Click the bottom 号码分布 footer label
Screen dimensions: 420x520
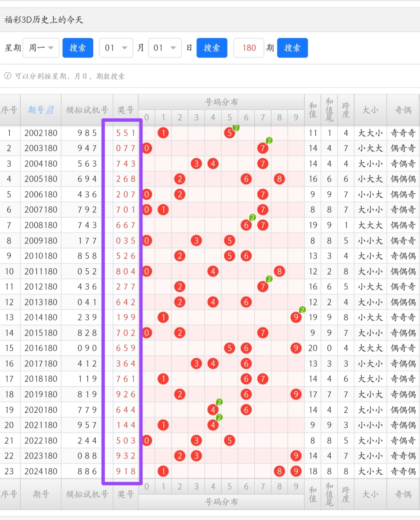tap(221, 502)
